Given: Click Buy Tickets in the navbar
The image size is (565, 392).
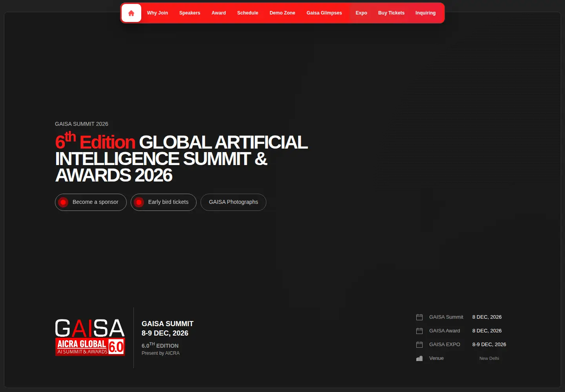Looking at the screenshot, I should pos(391,13).
